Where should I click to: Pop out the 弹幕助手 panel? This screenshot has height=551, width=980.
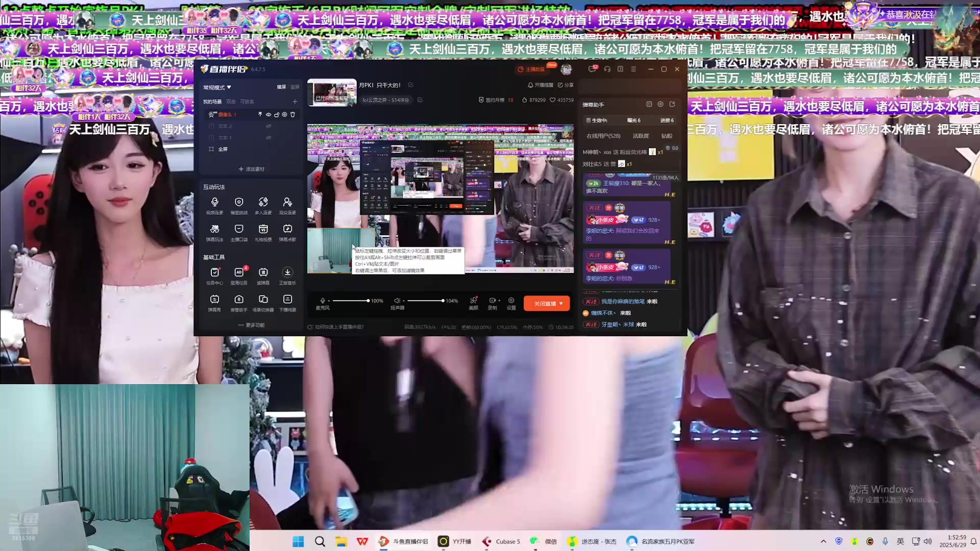672,104
